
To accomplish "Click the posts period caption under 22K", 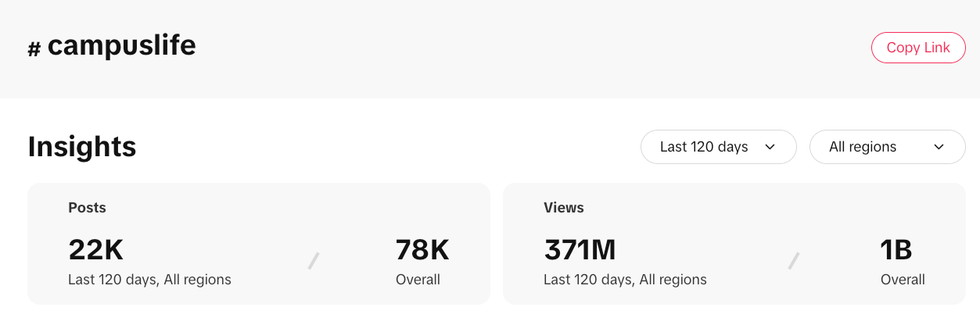I will (x=149, y=280).
